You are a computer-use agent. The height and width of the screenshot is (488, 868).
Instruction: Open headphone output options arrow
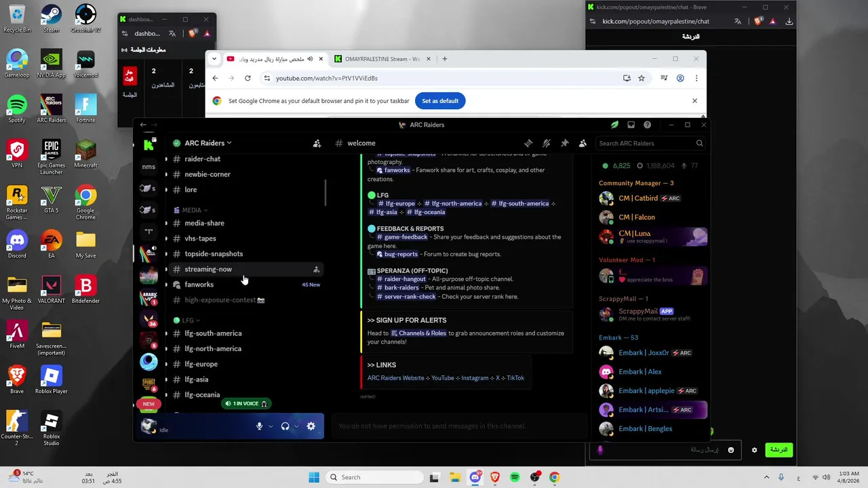(296, 426)
